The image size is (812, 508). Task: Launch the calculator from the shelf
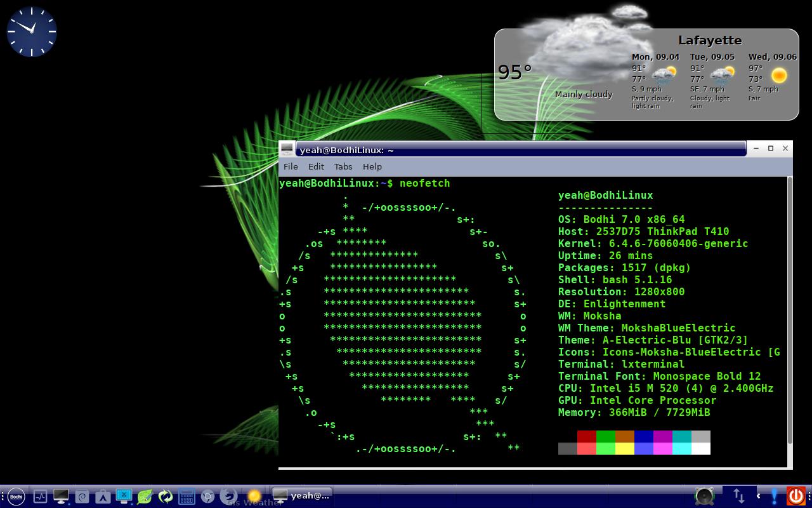(187, 496)
